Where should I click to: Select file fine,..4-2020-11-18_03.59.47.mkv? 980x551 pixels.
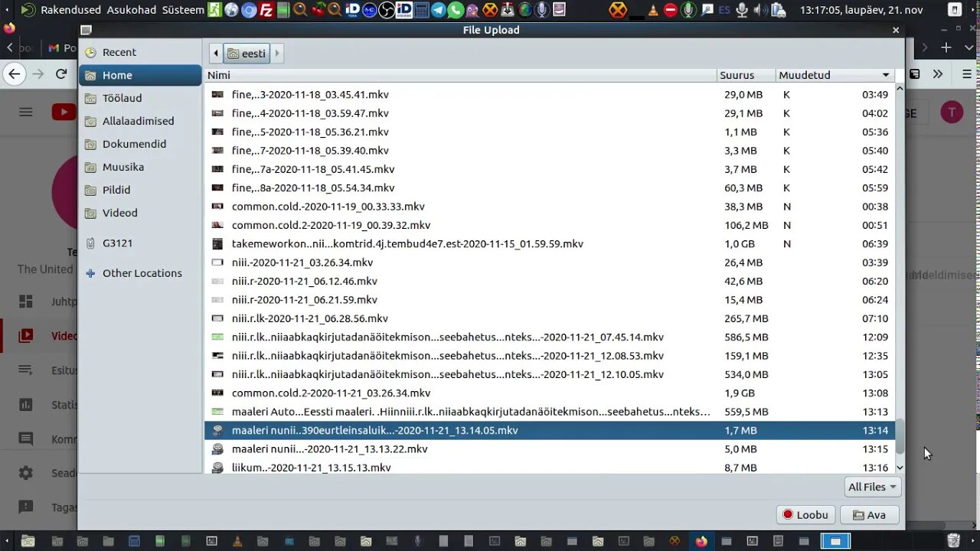tap(549, 113)
